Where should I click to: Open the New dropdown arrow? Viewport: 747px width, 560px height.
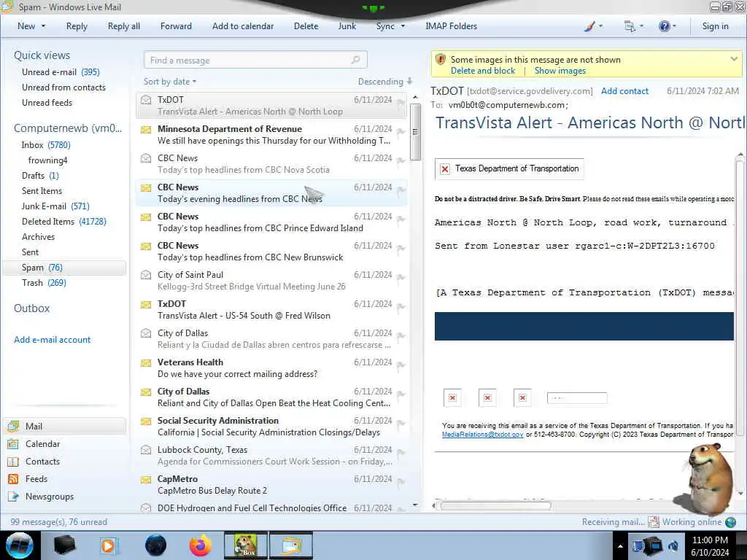(x=43, y=26)
